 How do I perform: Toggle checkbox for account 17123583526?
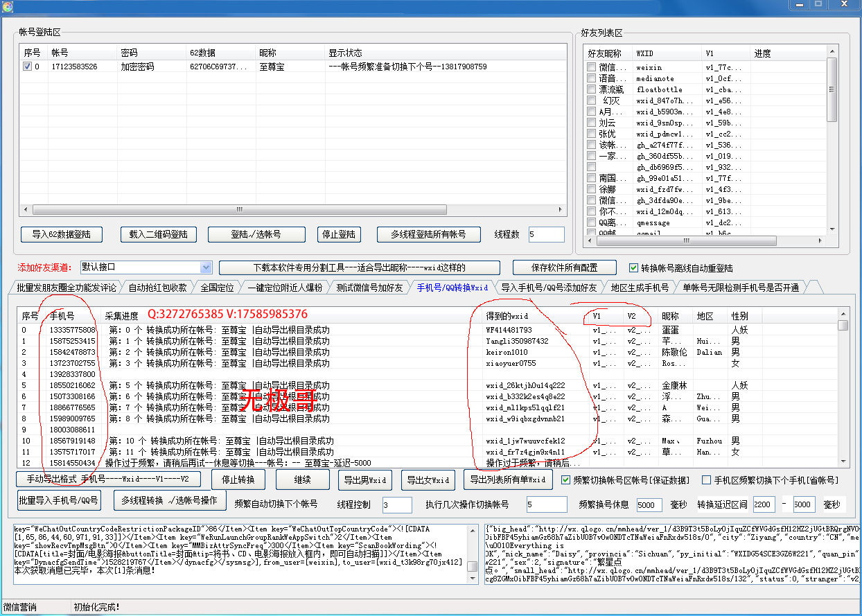28,67
